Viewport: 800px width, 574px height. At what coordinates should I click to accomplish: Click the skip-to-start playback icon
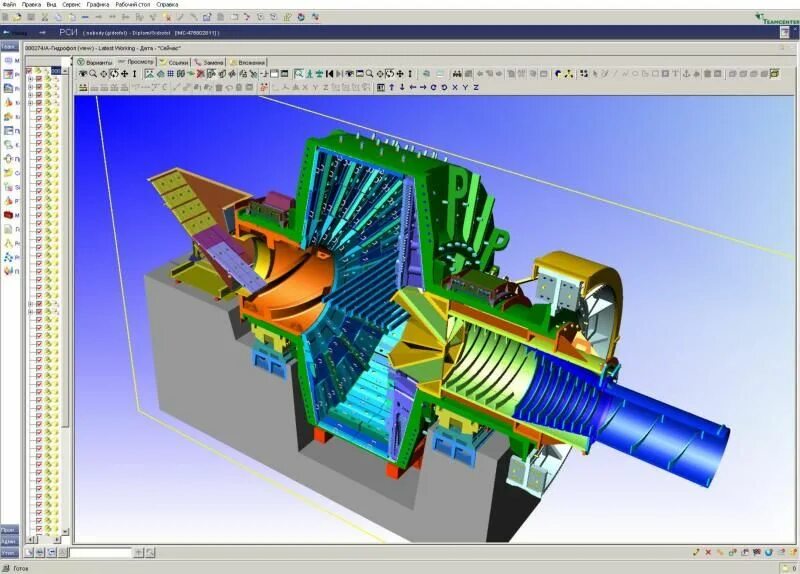click(330, 74)
